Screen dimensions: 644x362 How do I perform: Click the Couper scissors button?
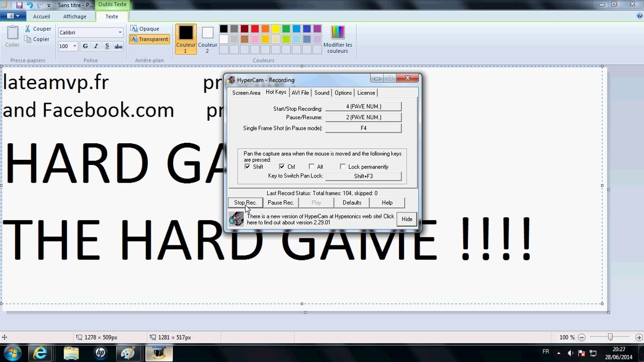pos(38,29)
